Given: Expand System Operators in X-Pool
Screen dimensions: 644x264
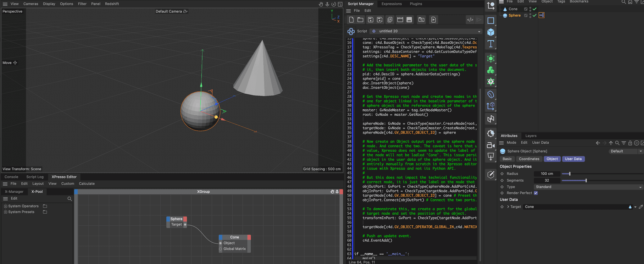Looking at the screenshot, I should pyautogui.click(x=5, y=206).
